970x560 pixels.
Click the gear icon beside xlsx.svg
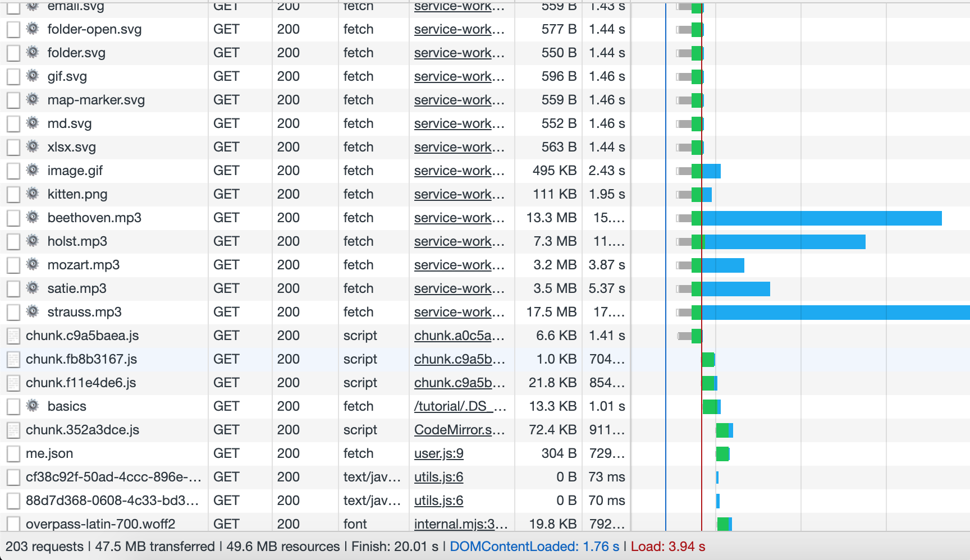[33, 146]
